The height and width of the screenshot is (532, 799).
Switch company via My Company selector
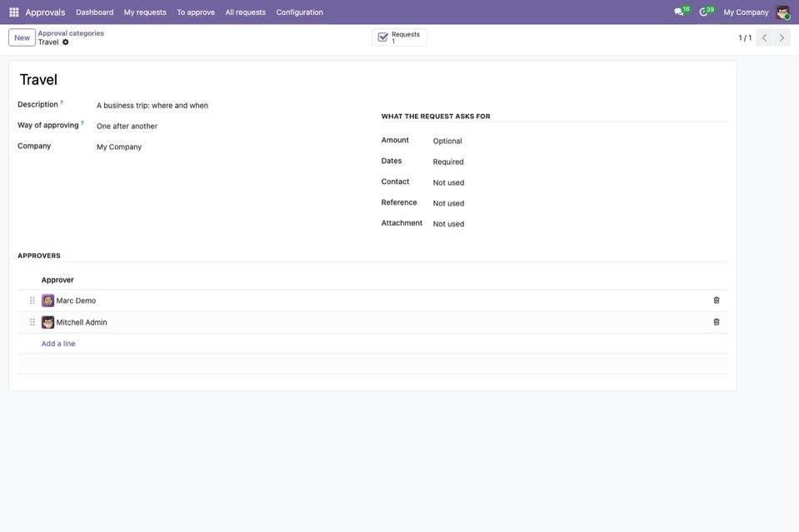pyautogui.click(x=746, y=12)
